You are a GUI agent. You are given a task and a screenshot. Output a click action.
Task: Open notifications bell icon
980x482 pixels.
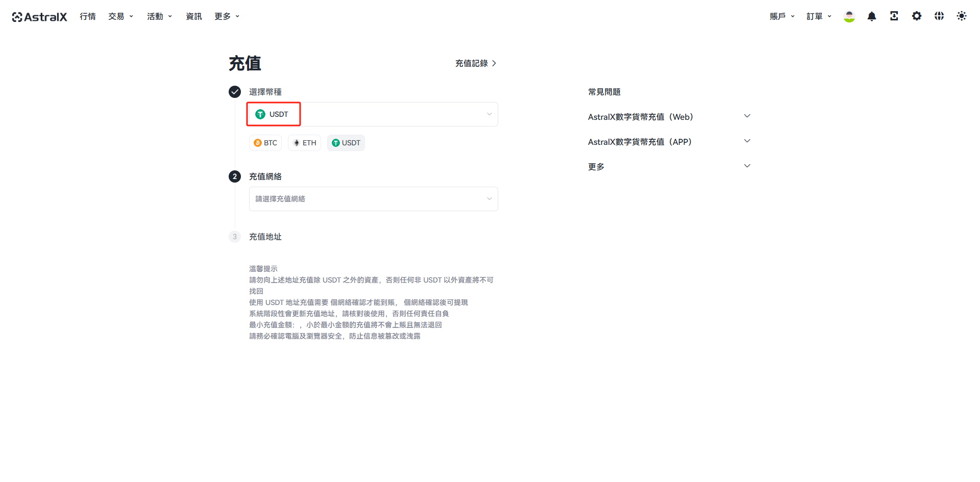(x=872, y=16)
